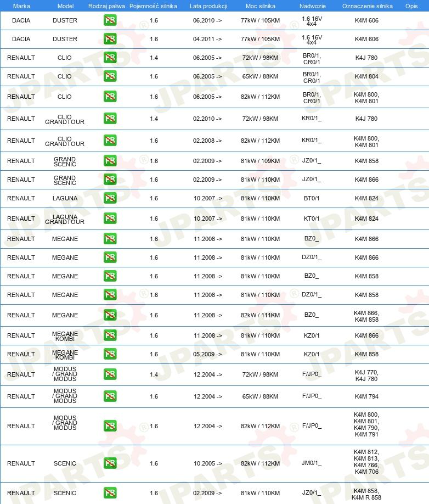
Task: Click fuel icon in Laguna Grandtour KT0/1 row
Action: pos(110,219)
